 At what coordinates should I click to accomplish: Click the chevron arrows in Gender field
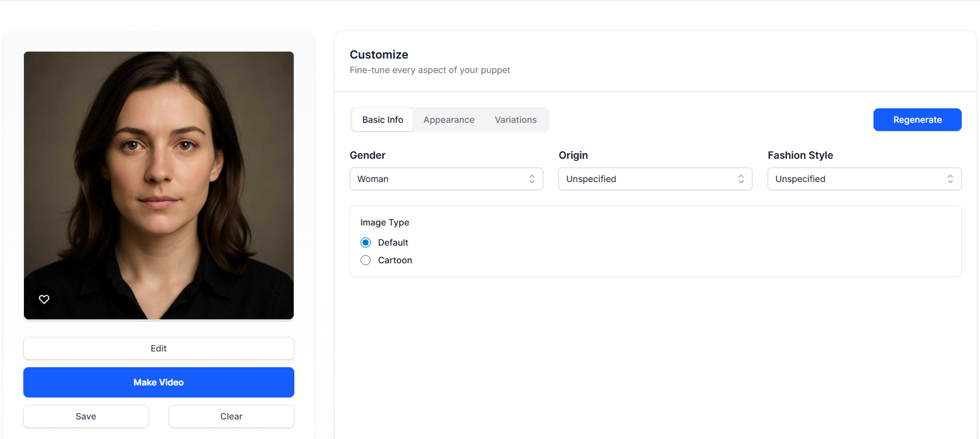click(x=532, y=179)
